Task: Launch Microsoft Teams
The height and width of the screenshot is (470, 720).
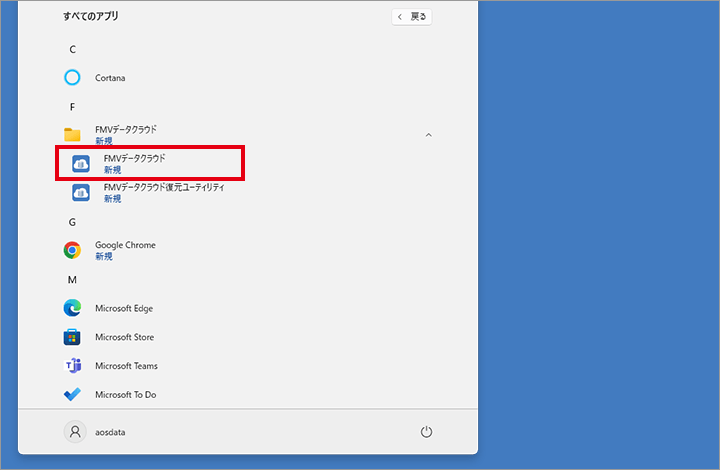Action: [126, 366]
